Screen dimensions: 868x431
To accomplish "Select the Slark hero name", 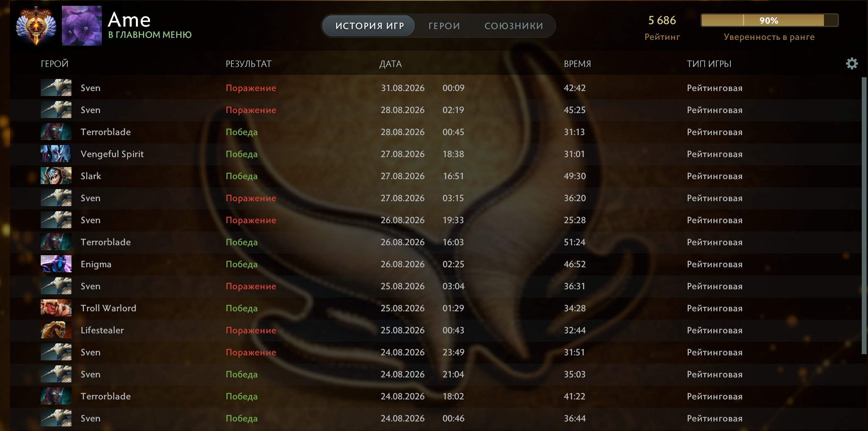I will 91,176.
